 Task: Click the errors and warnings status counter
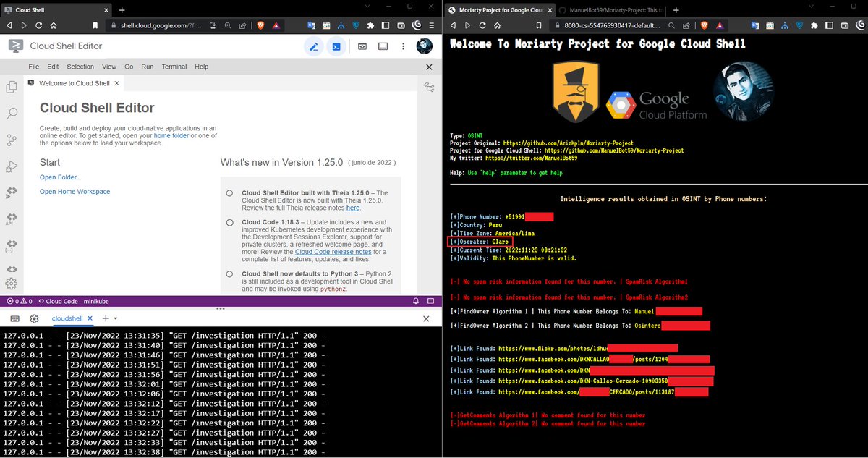click(20, 301)
